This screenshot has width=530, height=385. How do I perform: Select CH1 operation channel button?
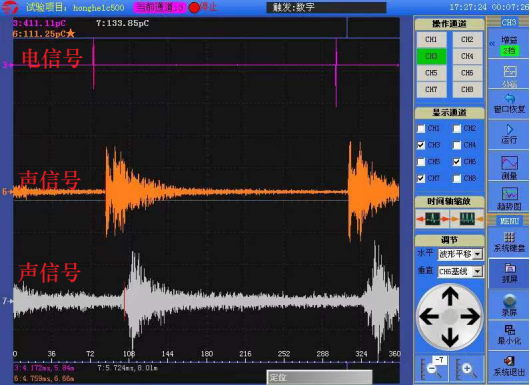pyautogui.click(x=431, y=40)
